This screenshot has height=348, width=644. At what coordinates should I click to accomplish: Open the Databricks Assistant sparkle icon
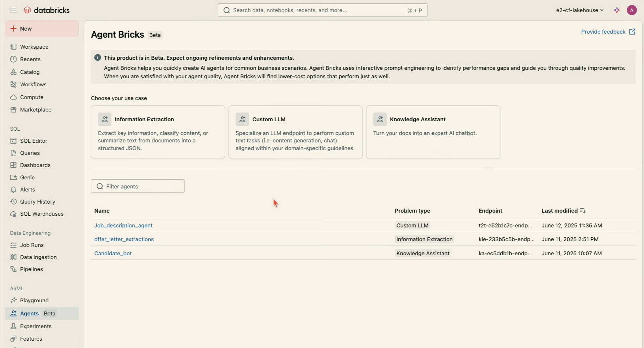617,10
